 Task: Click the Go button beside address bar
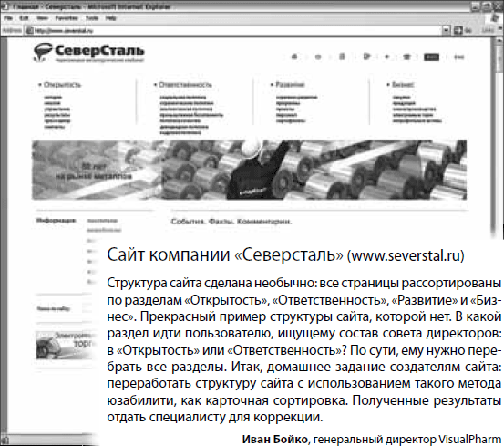(463, 30)
